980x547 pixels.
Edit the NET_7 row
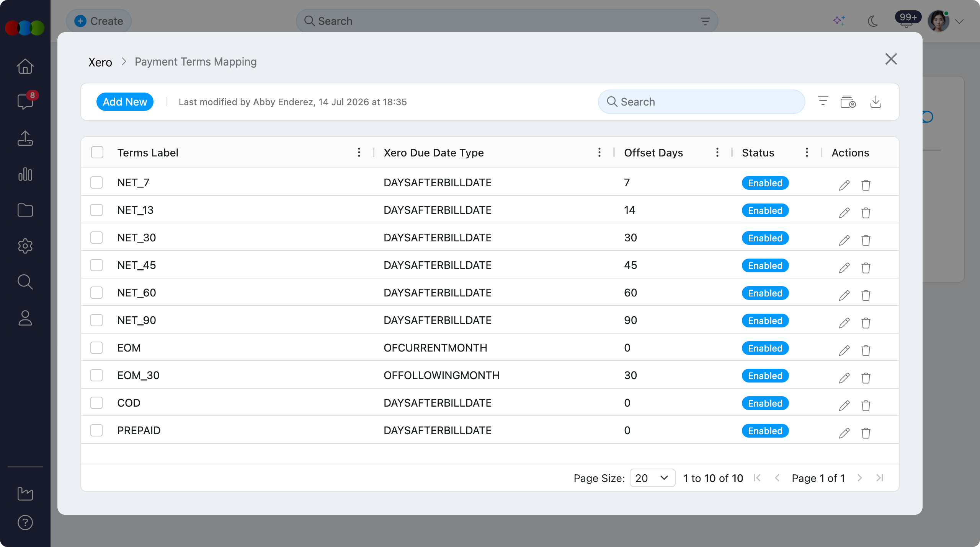tap(844, 185)
